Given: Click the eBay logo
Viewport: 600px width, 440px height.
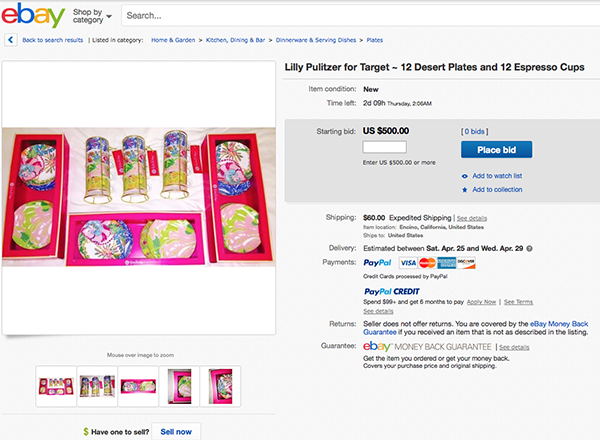Looking at the screenshot, I should tap(34, 16).
